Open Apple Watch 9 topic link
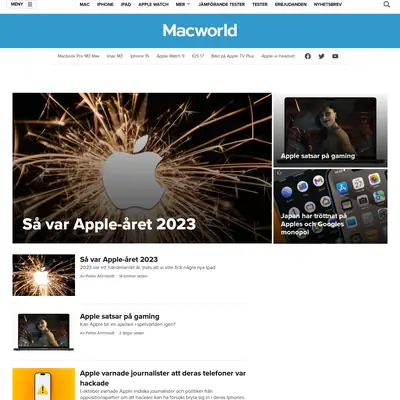 pos(171,56)
